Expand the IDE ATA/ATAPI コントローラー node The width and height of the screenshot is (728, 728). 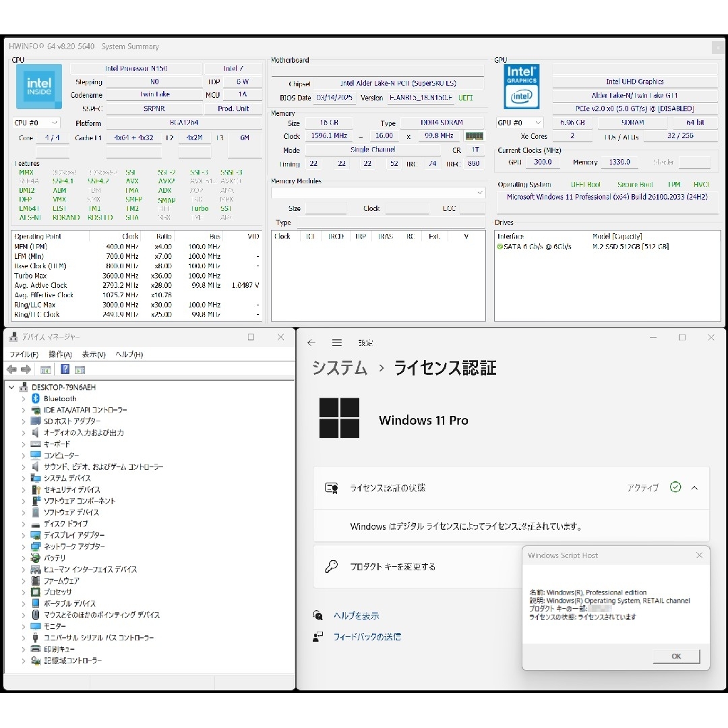click(x=23, y=410)
